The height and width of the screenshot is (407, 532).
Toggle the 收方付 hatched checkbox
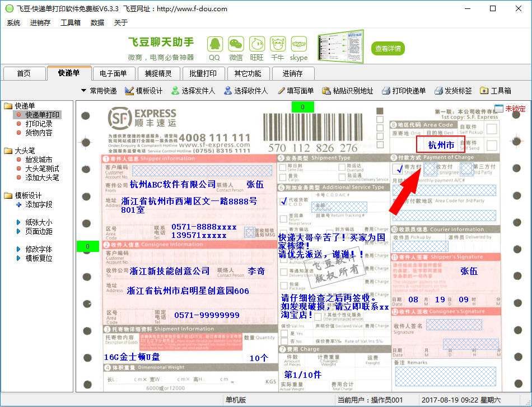(x=430, y=169)
